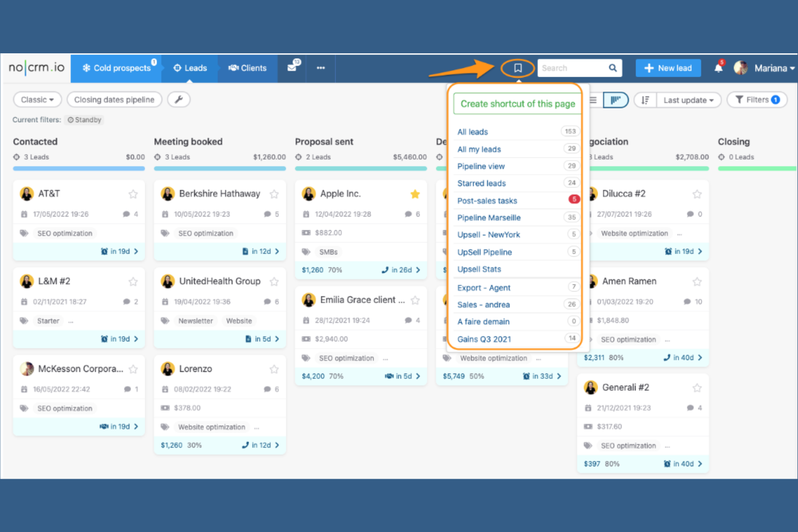Click the Proposal sent column progress bar
This screenshot has height=532, width=798.
click(x=361, y=169)
